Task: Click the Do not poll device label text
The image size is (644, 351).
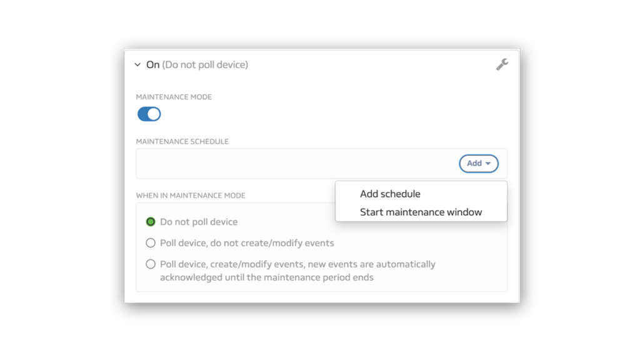Action: (199, 222)
